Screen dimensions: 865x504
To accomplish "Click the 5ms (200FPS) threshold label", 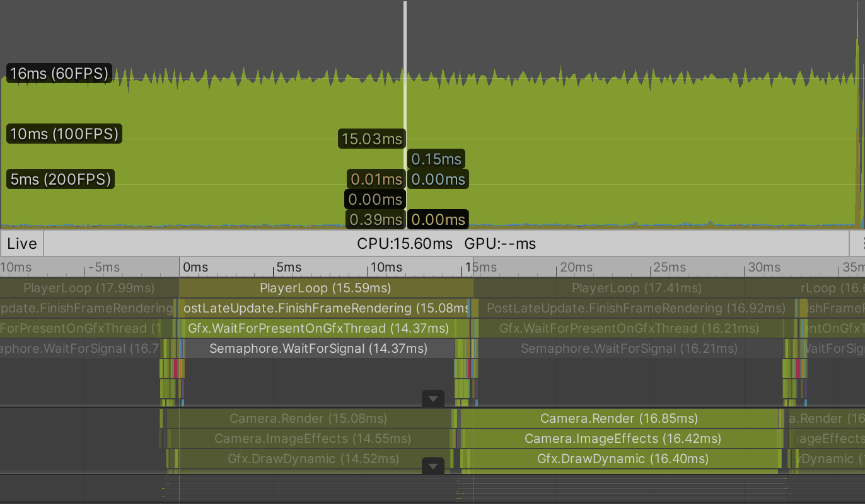I will click(60, 179).
